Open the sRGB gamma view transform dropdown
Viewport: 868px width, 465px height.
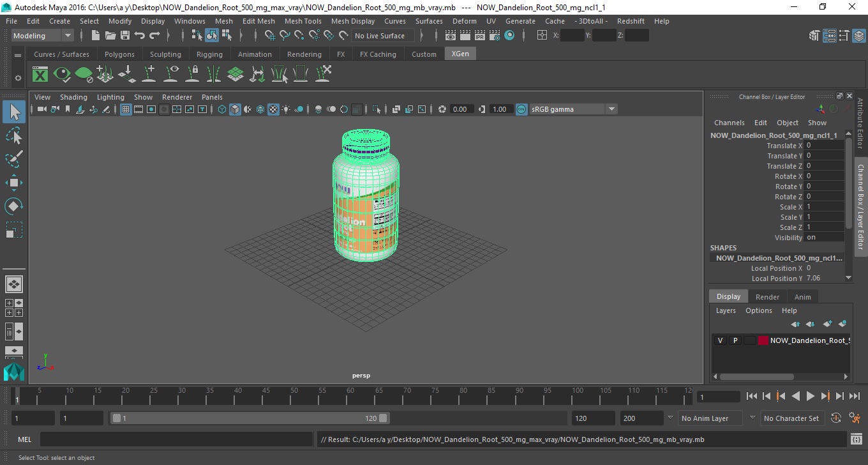coord(573,109)
